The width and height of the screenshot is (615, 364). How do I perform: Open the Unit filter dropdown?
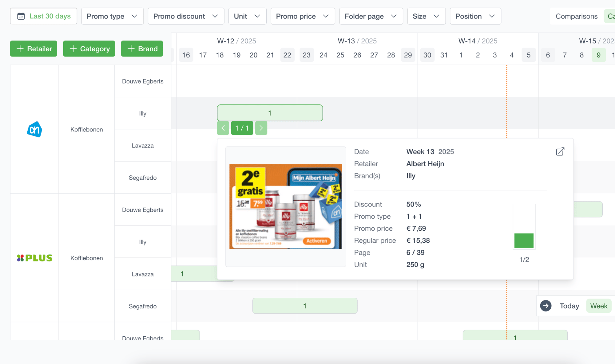247,16
